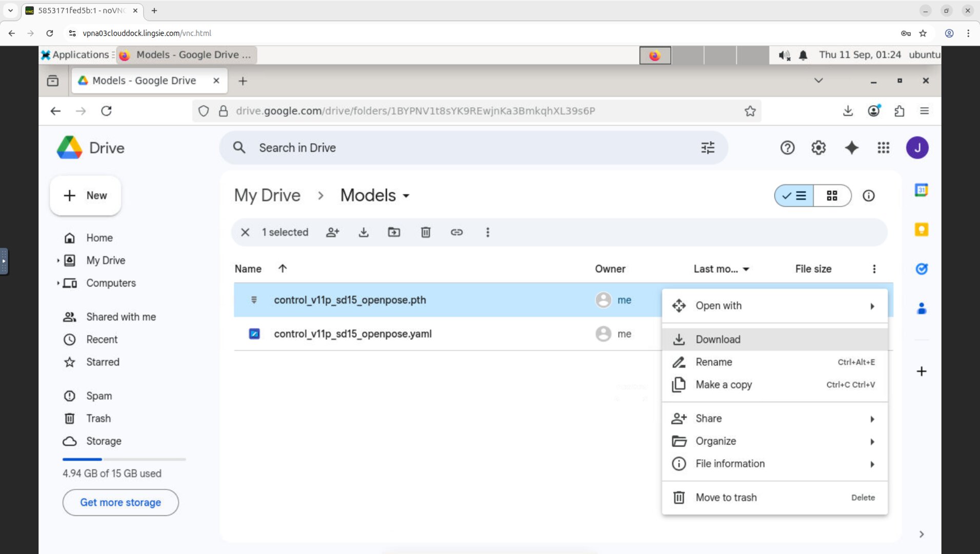
Task: Download the selected file using the toolbar icon
Action: click(364, 232)
